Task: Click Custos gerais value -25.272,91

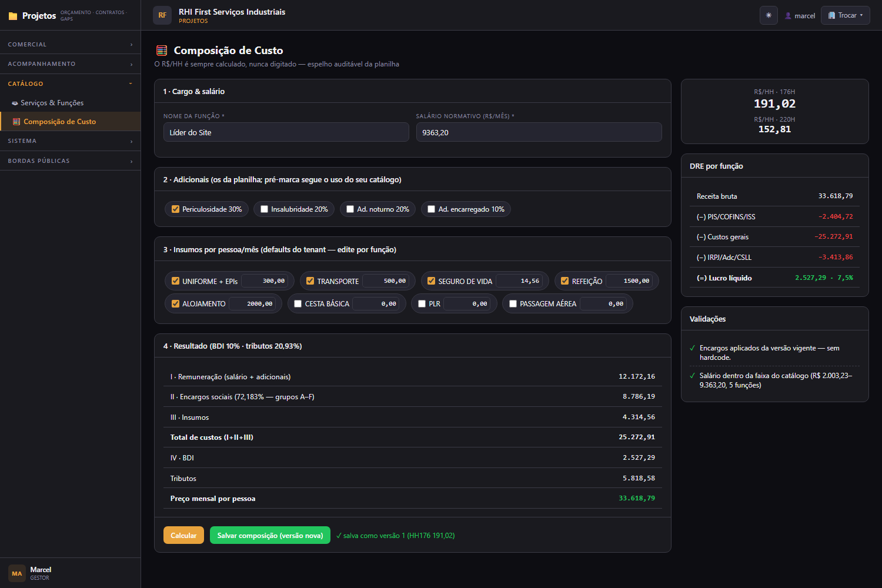Action: coord(833,237)
